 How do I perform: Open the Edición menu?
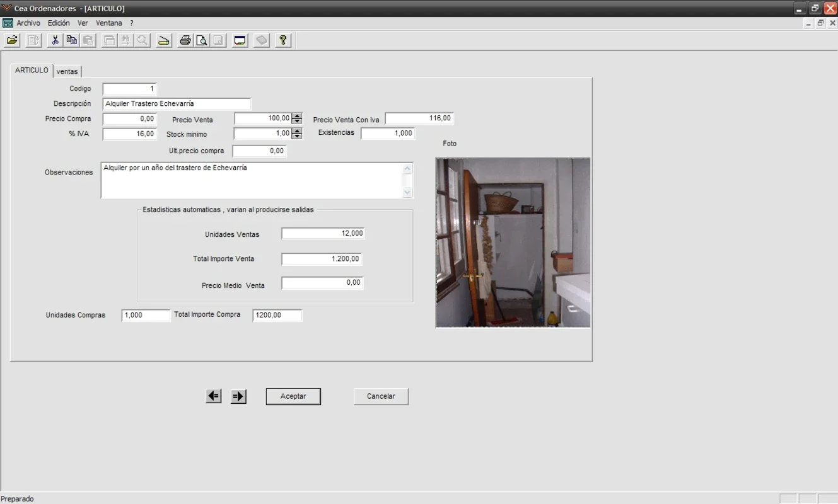[59, 23]
